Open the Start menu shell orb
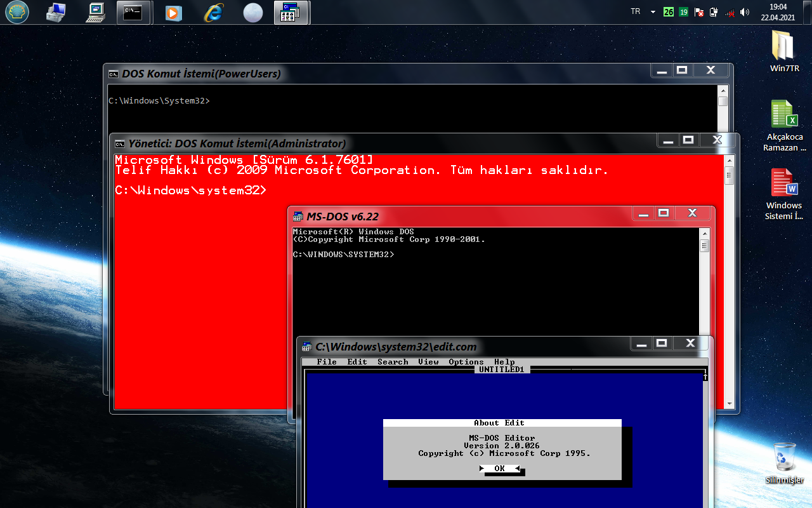 [17, 12]
